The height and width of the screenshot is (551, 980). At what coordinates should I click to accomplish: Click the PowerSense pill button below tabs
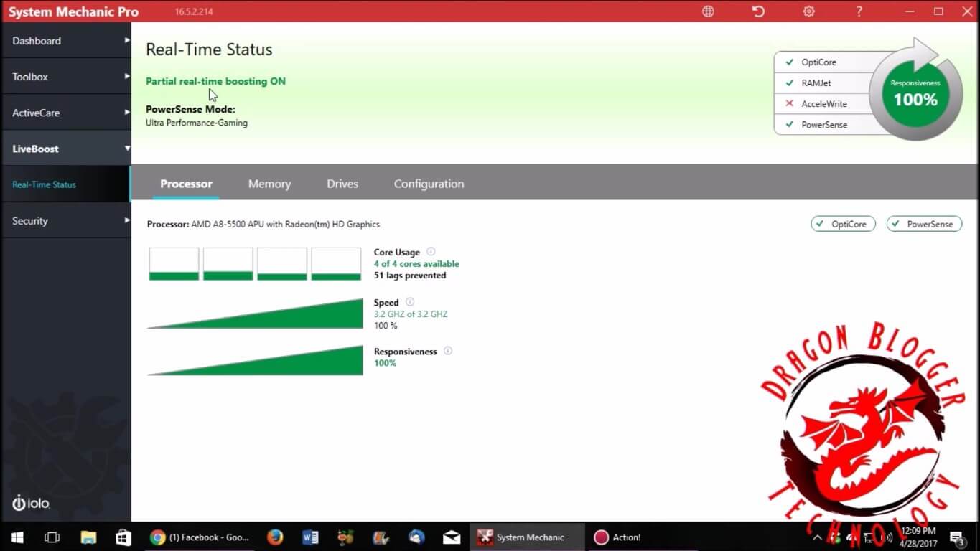pos(923,224)
